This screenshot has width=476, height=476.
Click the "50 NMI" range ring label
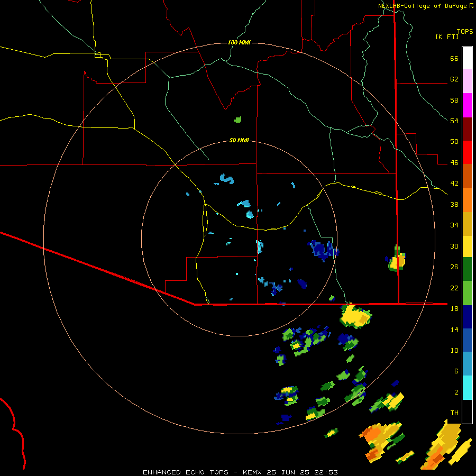tap(239, 140)
